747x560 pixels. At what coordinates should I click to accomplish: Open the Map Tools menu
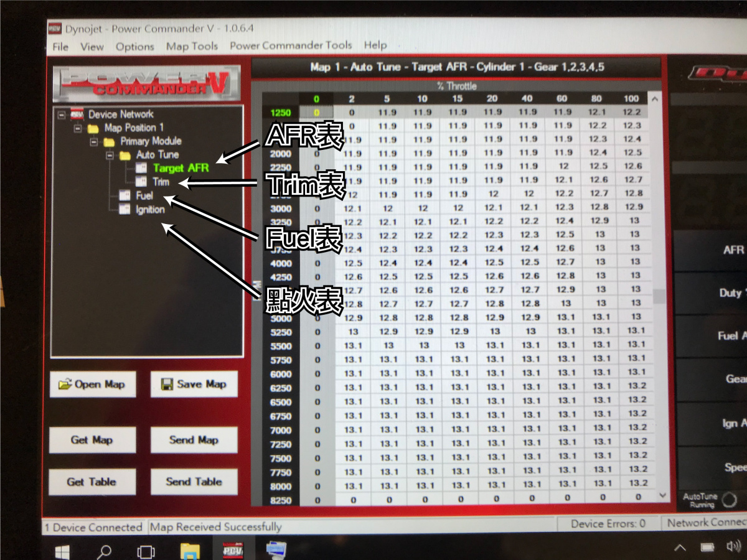pos(192,46)
